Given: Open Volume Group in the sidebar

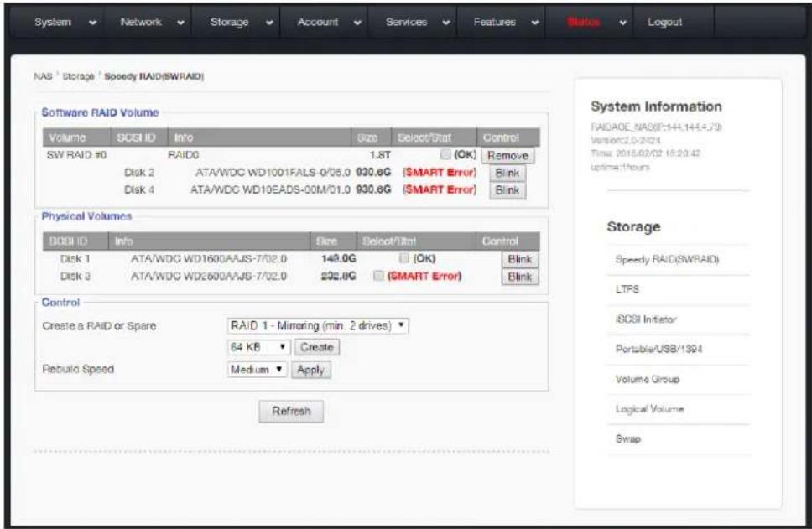Looking at the screenshot, I should 648,380.
